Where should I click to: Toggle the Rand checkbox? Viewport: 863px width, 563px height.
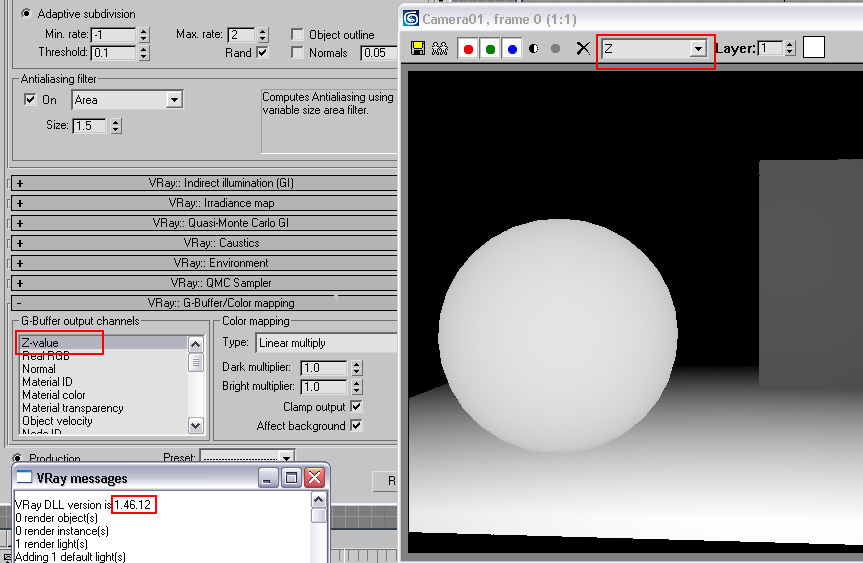(x=263, y=53)
